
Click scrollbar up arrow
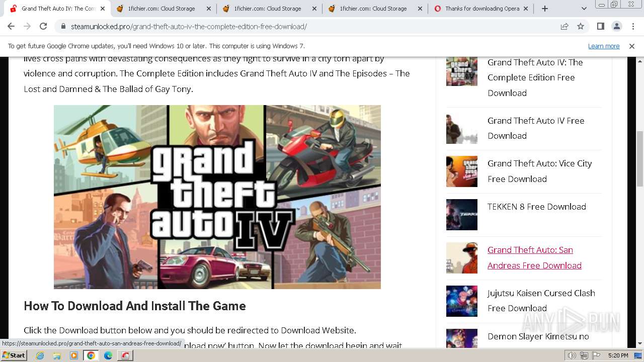(639, 61)
